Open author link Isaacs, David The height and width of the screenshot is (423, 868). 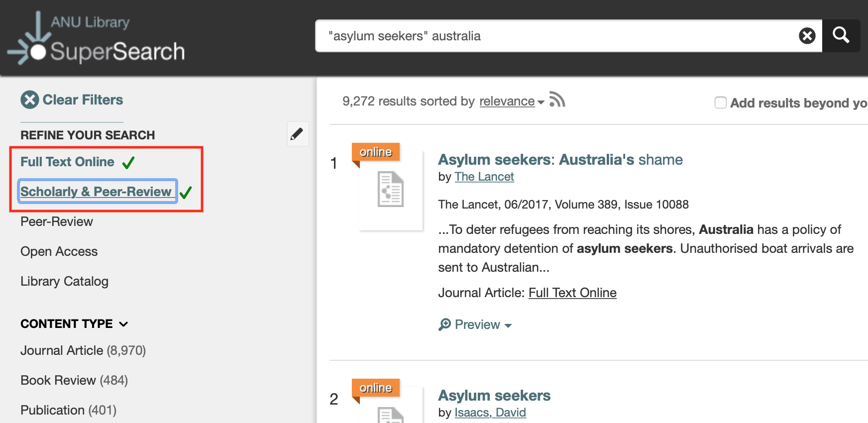[x=490, y=413]
